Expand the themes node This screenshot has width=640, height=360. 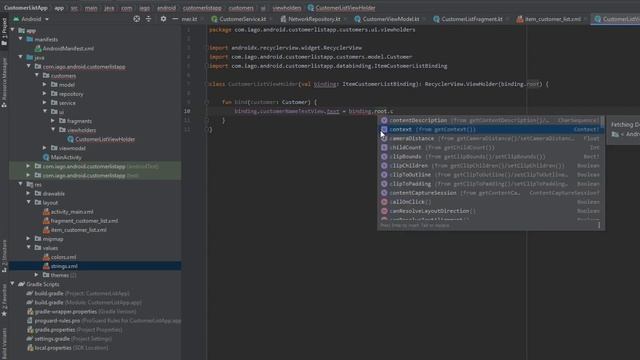[x=37, y=275]
